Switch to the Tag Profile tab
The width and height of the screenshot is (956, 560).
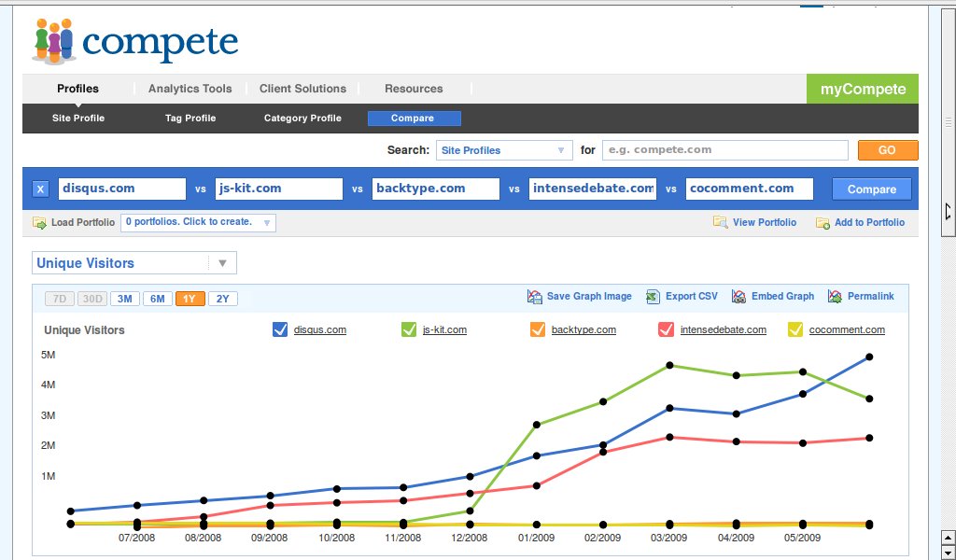[x=190, y=119]
